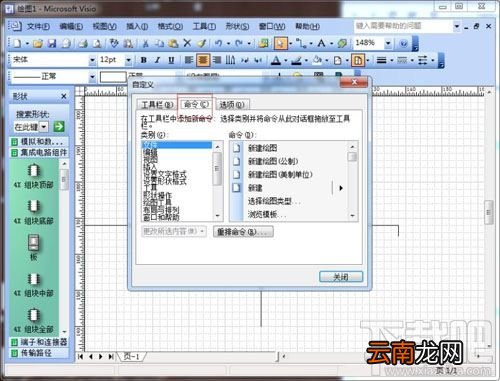Open the line style 正常 dropdown
Screen dimensions: 500x381
92,77
